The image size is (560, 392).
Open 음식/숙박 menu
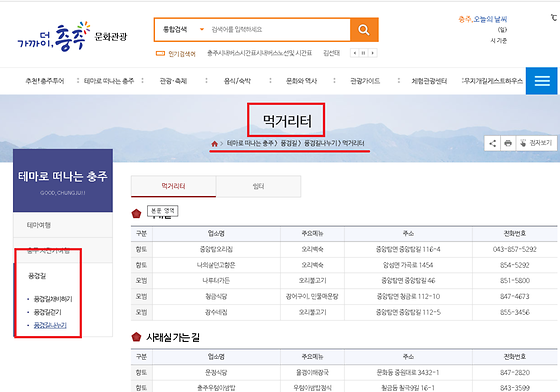tap(237, 81)
